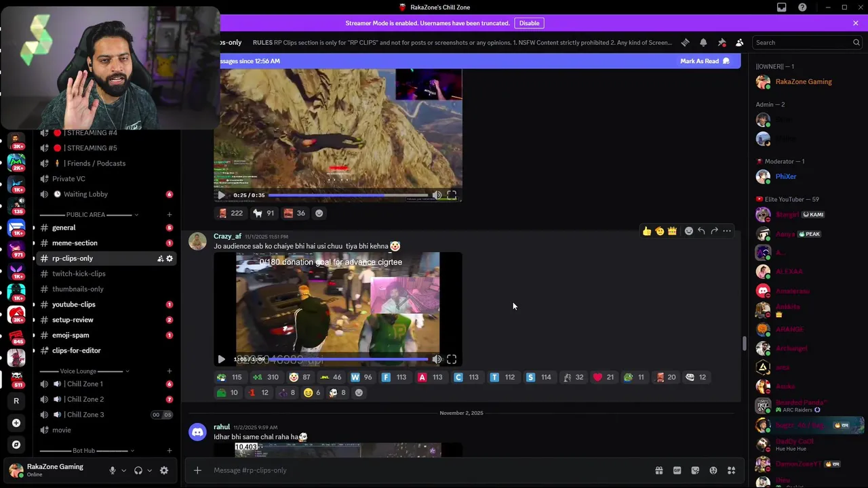The width and height of the screenshot is (868, 488).
Task: Upload attachment with plus button
Action: (197, 470)
